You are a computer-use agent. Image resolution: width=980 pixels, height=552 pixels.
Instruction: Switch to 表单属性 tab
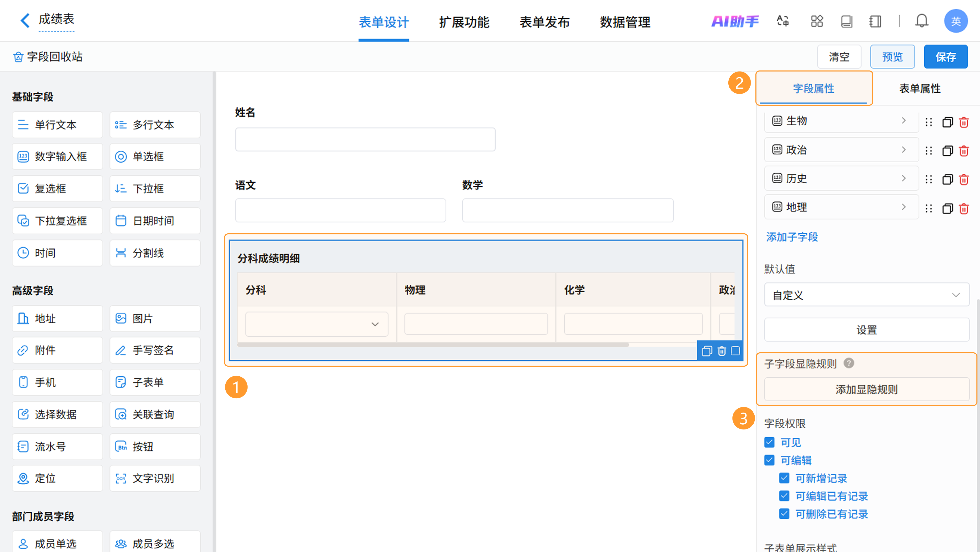(x=920, y=89)
